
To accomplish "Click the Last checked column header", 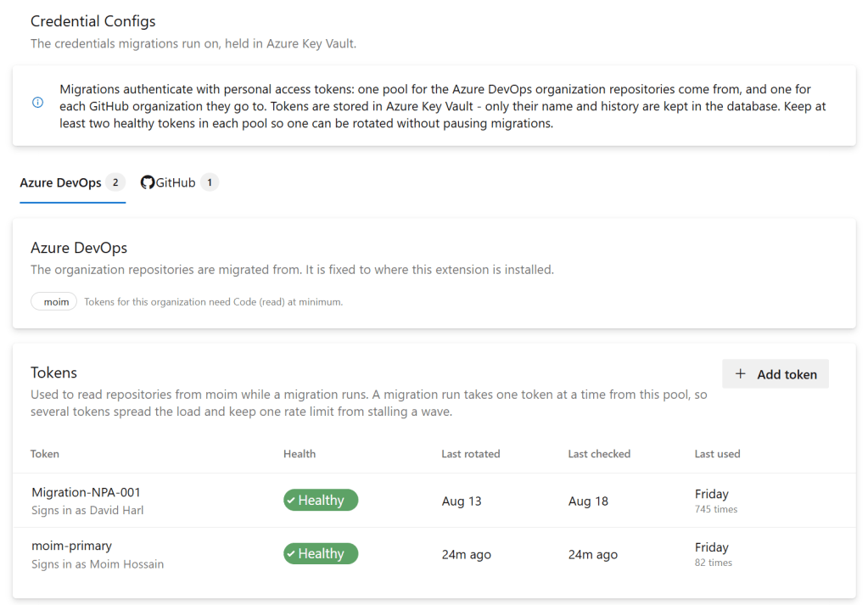I will point(599,454).
